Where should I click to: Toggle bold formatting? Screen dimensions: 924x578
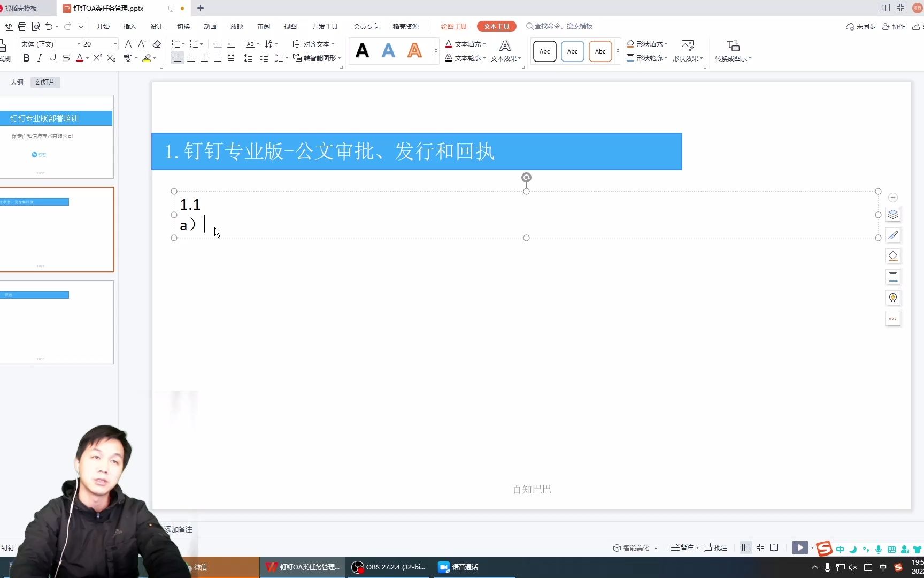coord(26,58)
